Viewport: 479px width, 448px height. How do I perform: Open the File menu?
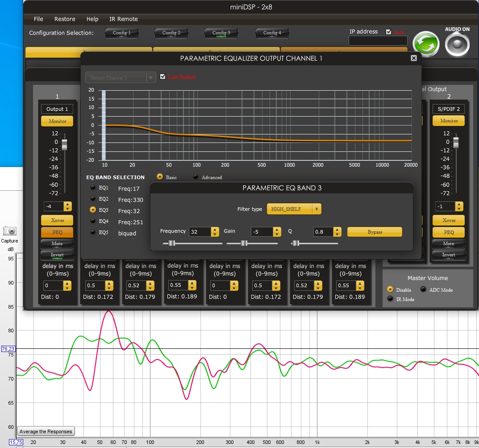click(38, 19)
